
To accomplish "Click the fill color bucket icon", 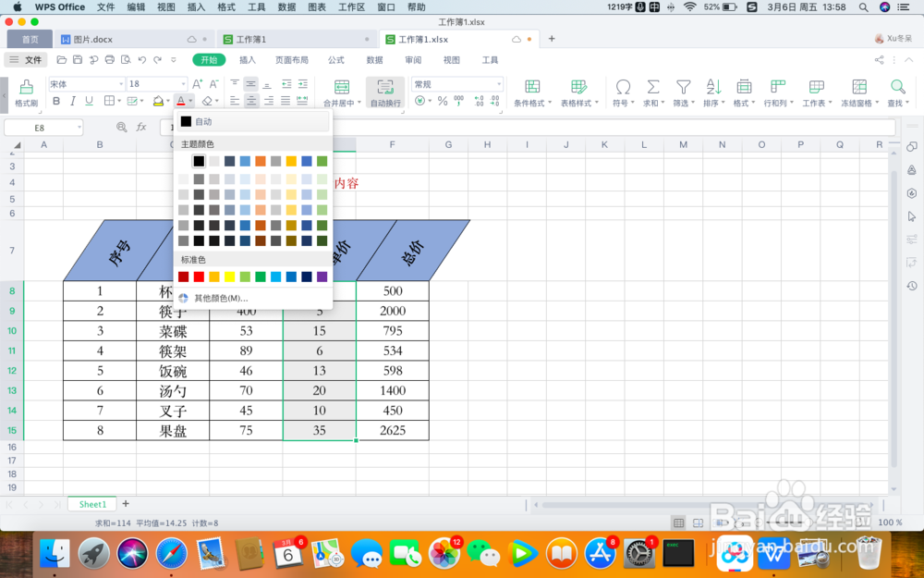I will [158, 101].
